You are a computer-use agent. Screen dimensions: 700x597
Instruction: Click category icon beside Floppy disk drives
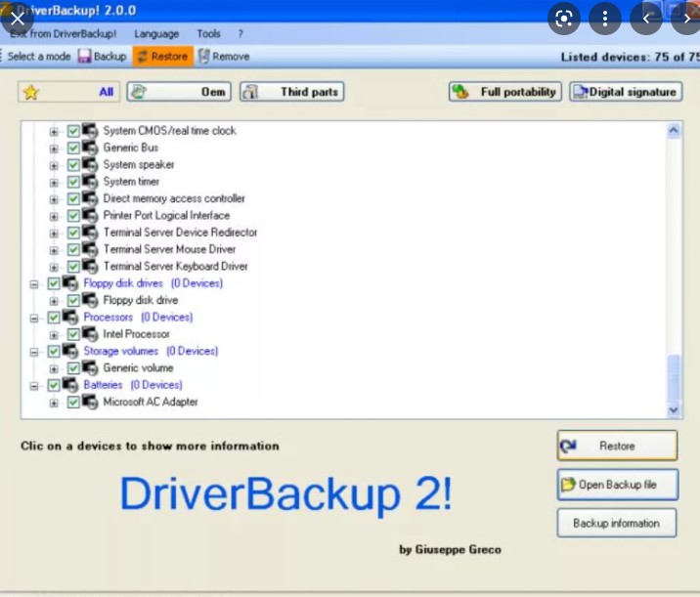[70, 283]
